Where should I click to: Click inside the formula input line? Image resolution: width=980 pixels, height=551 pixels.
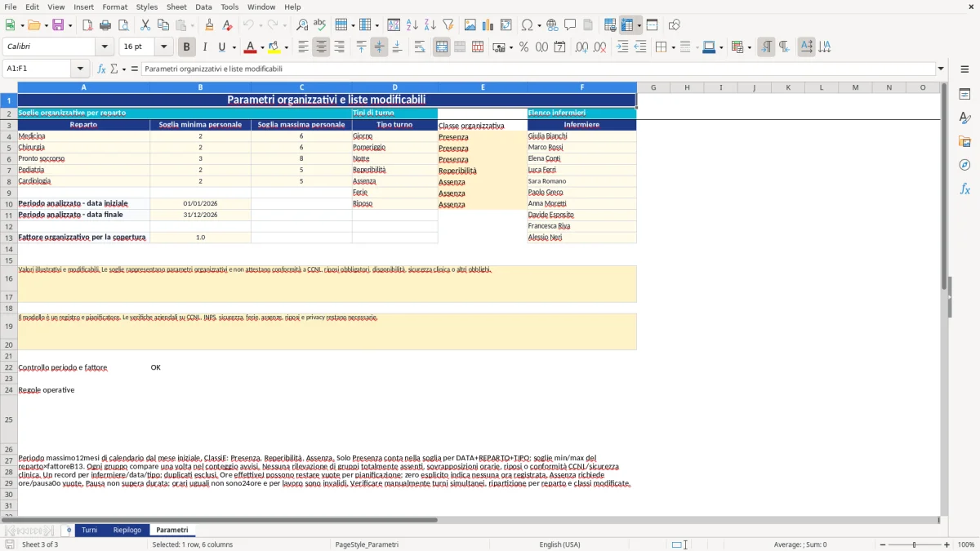tap(537, 69)
